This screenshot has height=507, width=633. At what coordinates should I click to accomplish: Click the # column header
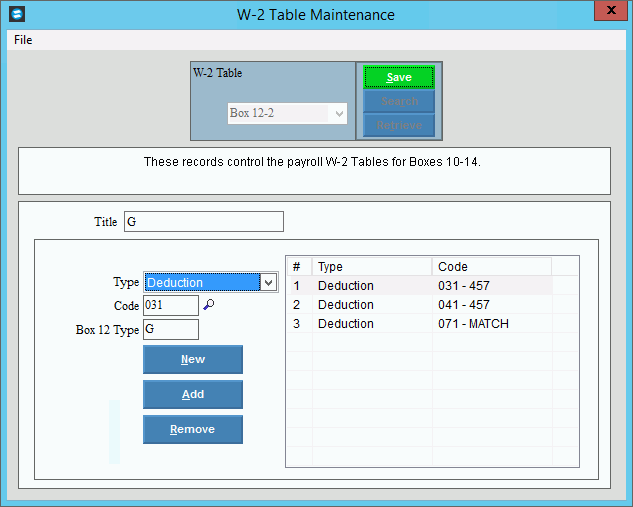pos(298,267)
